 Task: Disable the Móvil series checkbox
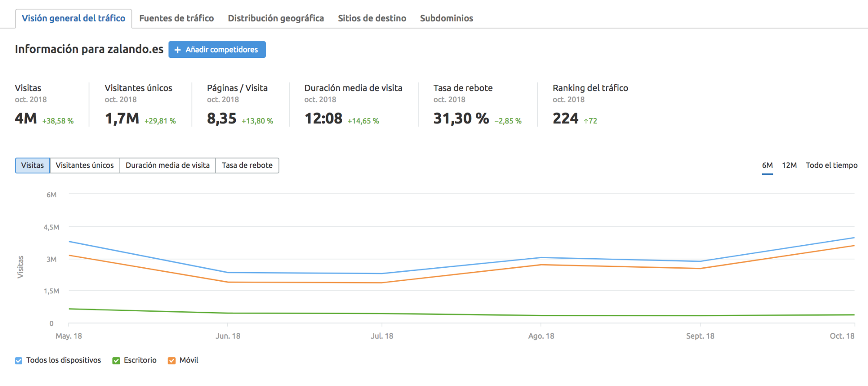click(x=172, y=361)
